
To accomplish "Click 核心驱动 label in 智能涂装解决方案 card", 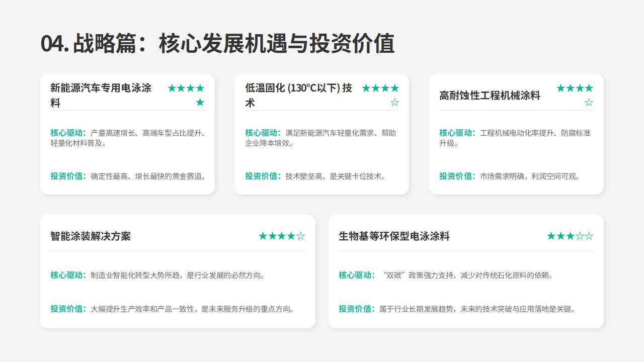I will pyautogui.click(x=68, y=276).
